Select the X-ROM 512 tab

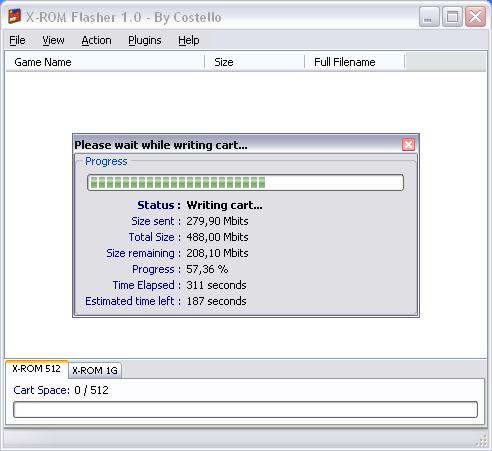[x=37, y=369]
